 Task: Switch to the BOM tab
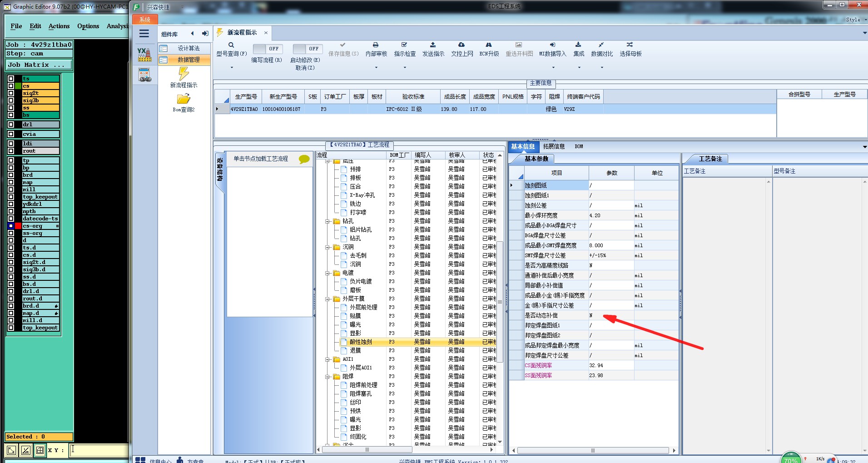(579, 146)
